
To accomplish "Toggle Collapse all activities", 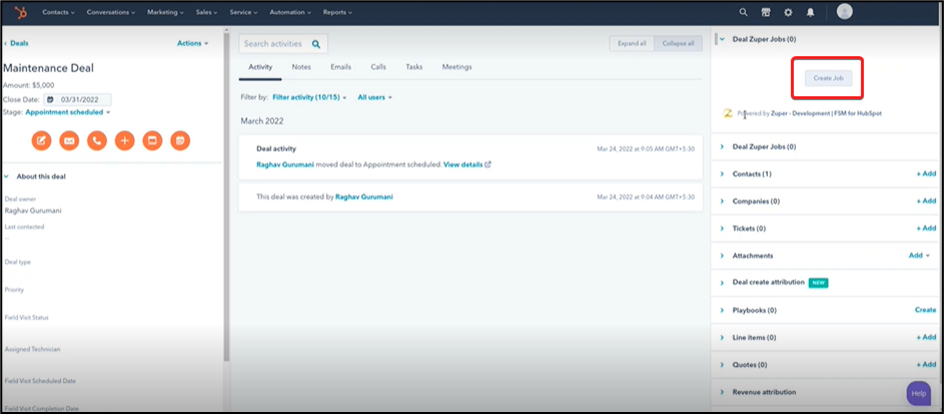I will [676, 44].
